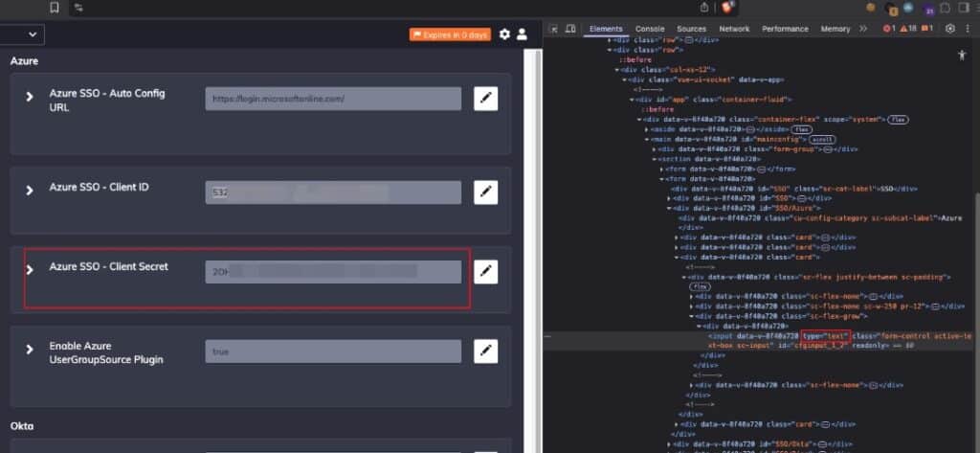The height and width of the screenshot is (453, 980).
Task: Expand the Azure SSO Auto Config URL row
Action: coord(30,97)
